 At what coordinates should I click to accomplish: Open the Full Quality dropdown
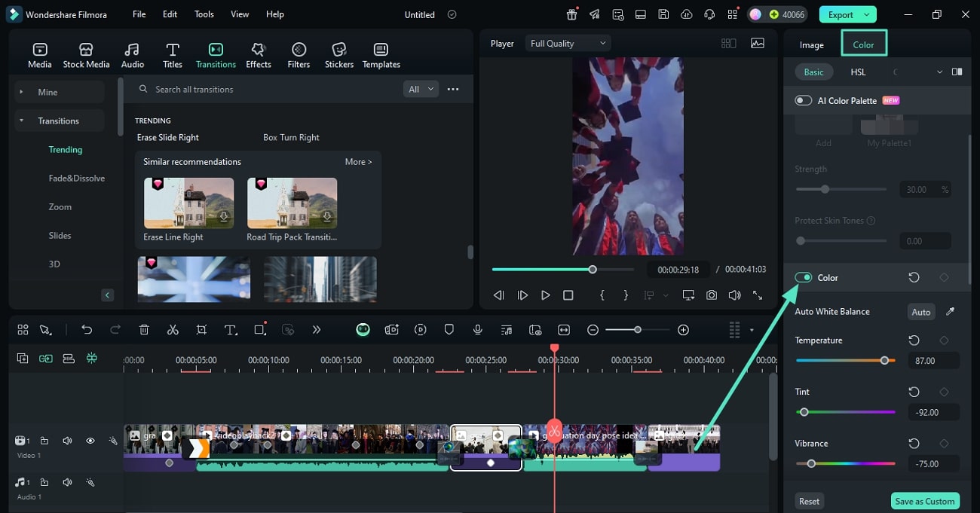[x=568, y=44]
